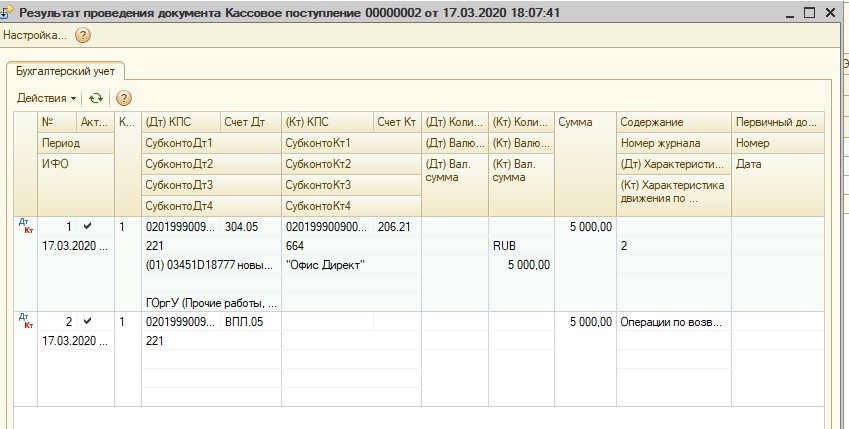Select the 304.05 debit account cell
The width and height of the screenshot is (849, 429).
(245, 227)
